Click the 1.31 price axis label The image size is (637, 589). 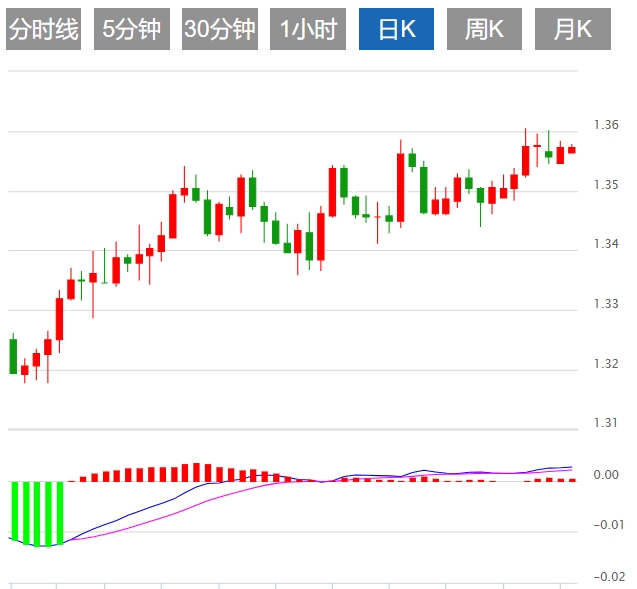(606, 423)
